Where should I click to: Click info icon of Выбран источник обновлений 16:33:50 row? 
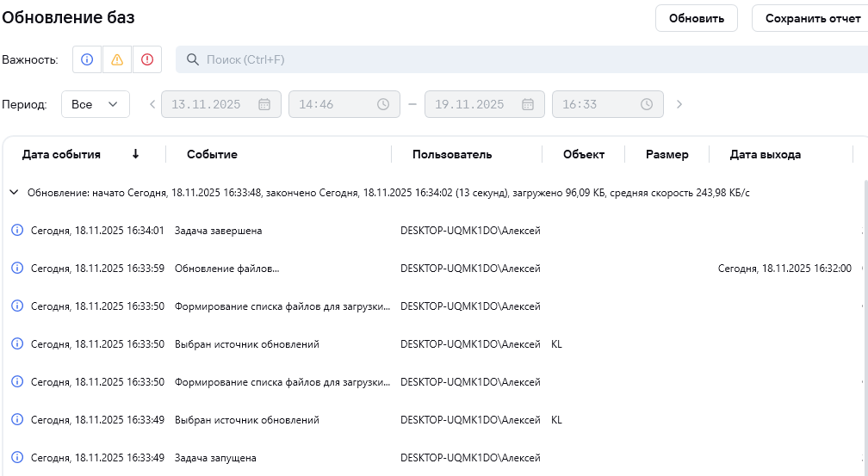(x=17, y=343)
